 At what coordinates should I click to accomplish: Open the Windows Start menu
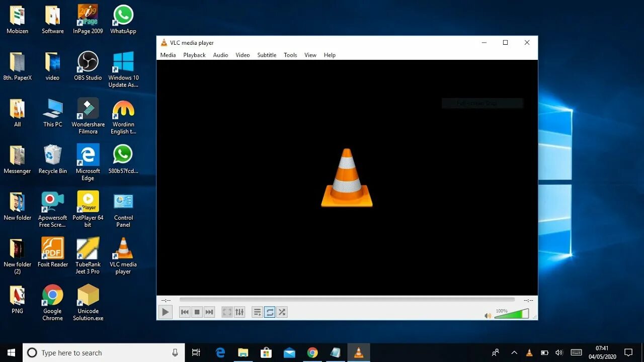pyautogui.click(x=11, y=353)
